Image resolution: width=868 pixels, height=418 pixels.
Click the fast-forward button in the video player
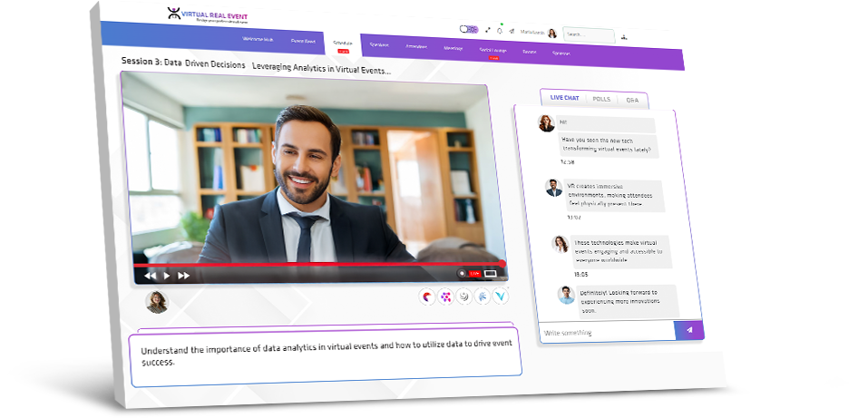(x=183, y=276)
